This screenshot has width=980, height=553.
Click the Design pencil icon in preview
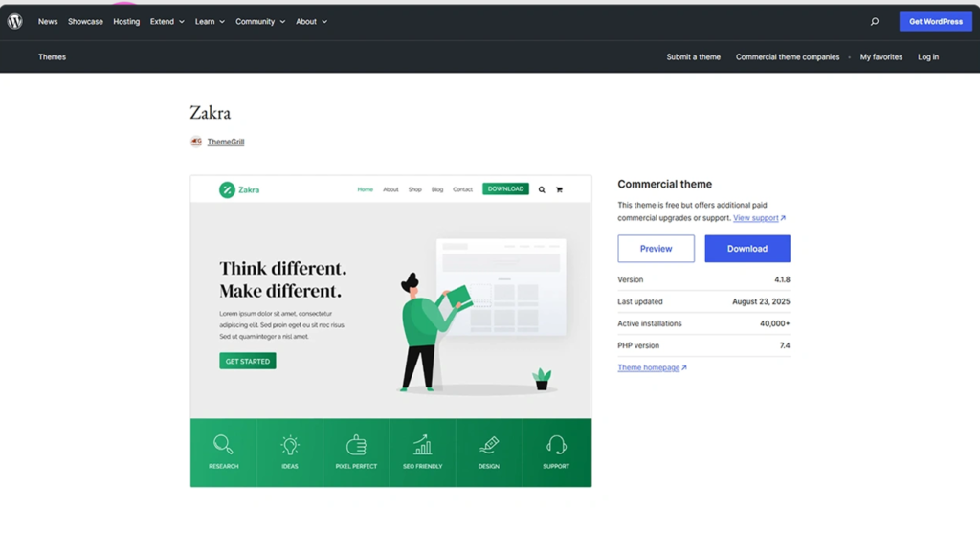click(489, 445)
